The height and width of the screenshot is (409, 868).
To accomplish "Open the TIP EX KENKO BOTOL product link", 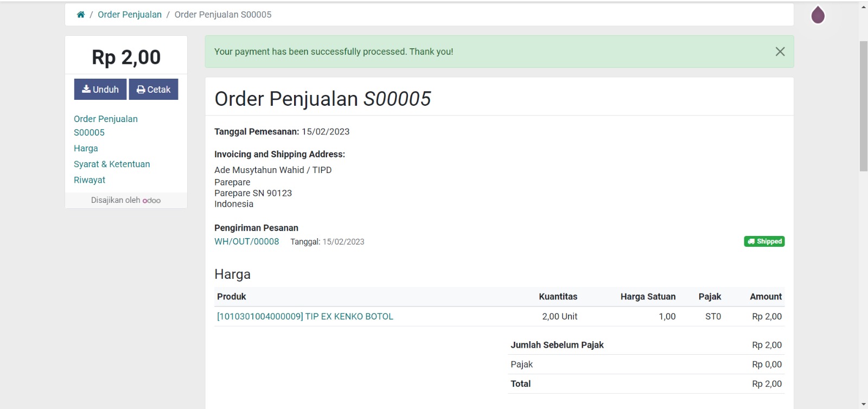I will pyautogui.click(x=305, y=316).
